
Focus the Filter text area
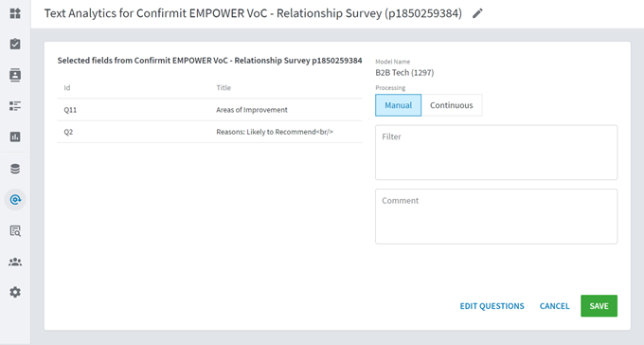[x=496, y=153]
